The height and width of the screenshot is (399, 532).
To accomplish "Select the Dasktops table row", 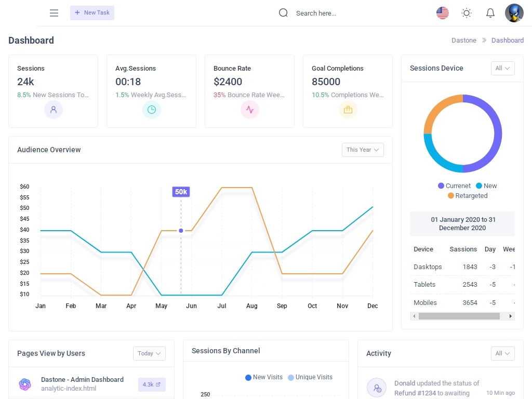I will (462, 267).
